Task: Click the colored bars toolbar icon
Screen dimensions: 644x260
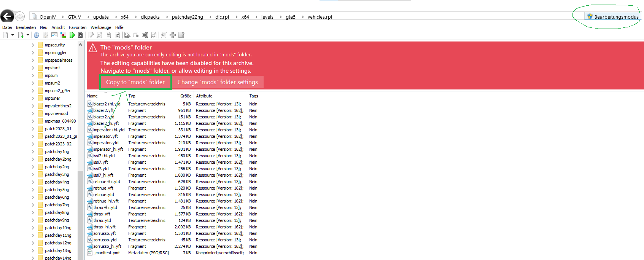Action: (63, 35)
